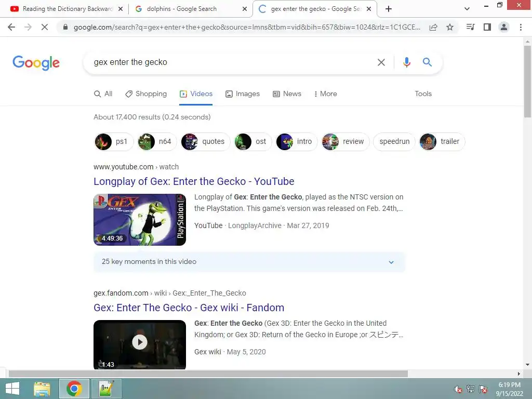532x399 pixels.
Task: Switch to the News tab
Action: 287,94
